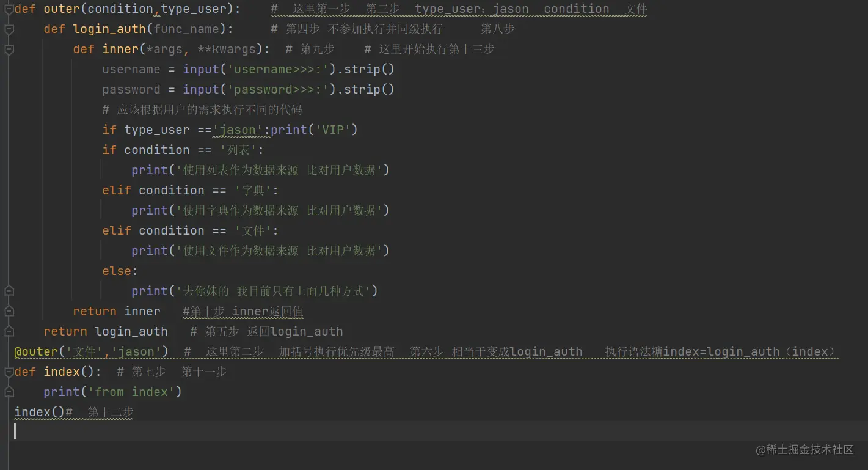Collapse the 'def inner' fold marker
The image size is (868, 470).
[x=9, y=50]
